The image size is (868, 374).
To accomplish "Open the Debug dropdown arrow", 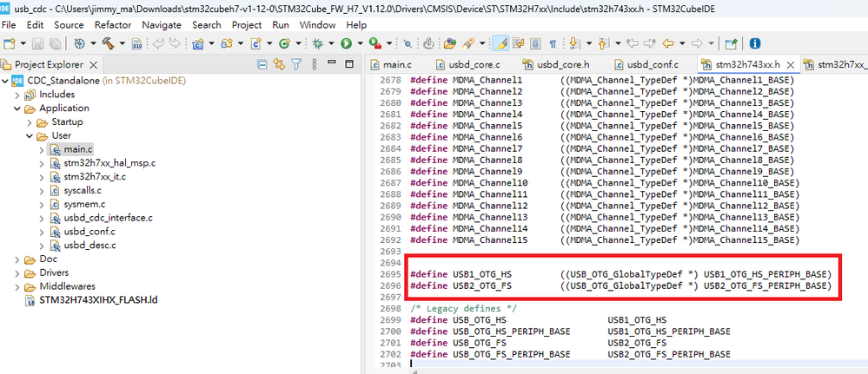I will (332, 43).
